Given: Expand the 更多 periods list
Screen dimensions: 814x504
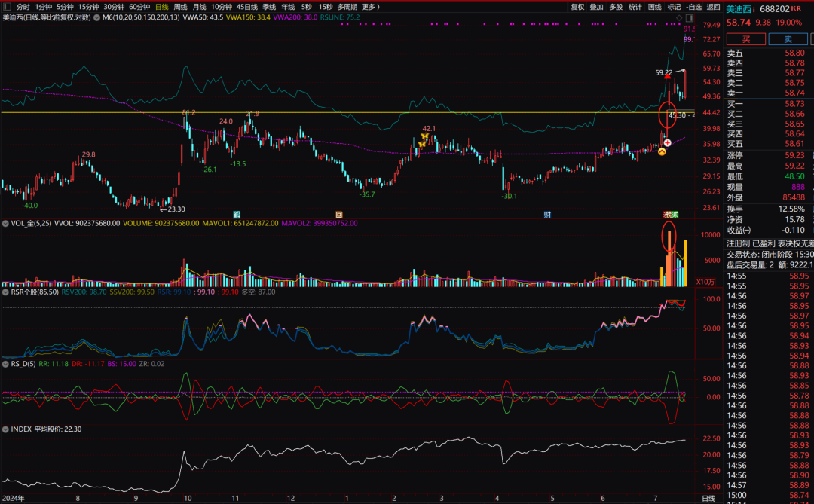Looking at the screenshot, I should 370,7.
